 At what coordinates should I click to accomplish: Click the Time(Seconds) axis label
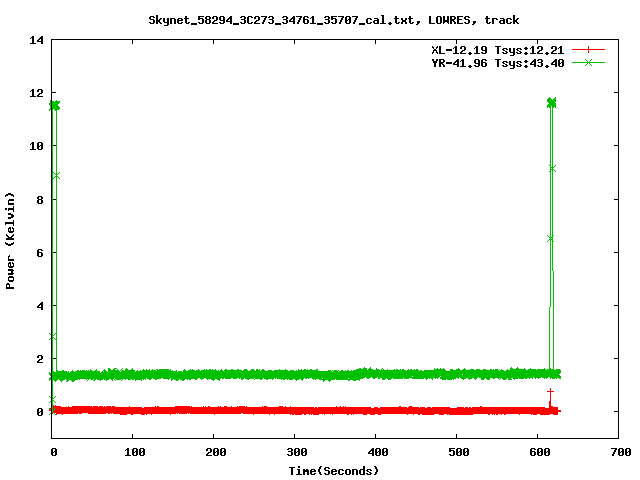[x=333, y=471]
